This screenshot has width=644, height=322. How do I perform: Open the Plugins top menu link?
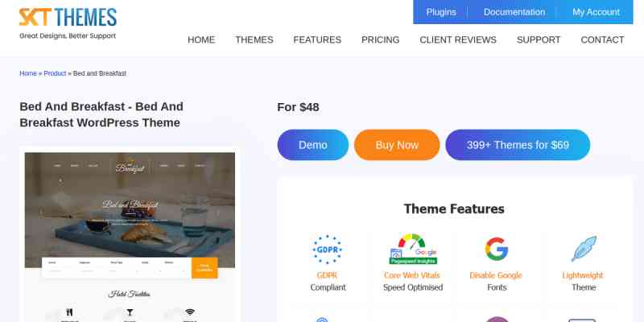(441, 12)
